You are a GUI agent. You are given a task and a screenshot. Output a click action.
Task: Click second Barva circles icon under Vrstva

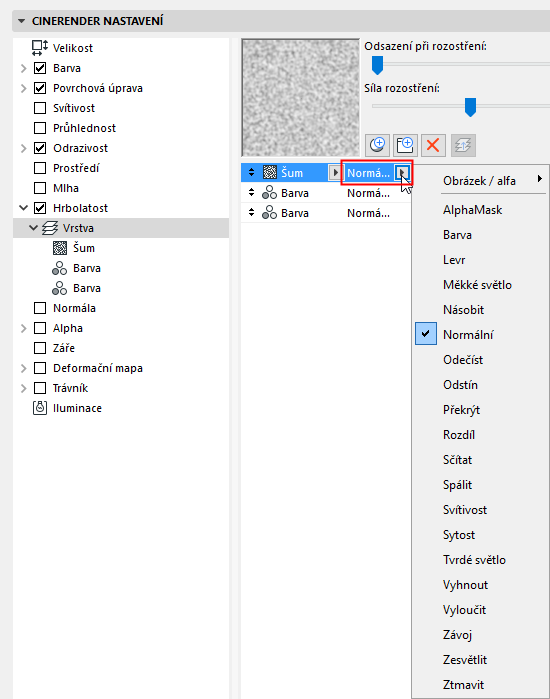pyautogui.click(x=59, y=288)
